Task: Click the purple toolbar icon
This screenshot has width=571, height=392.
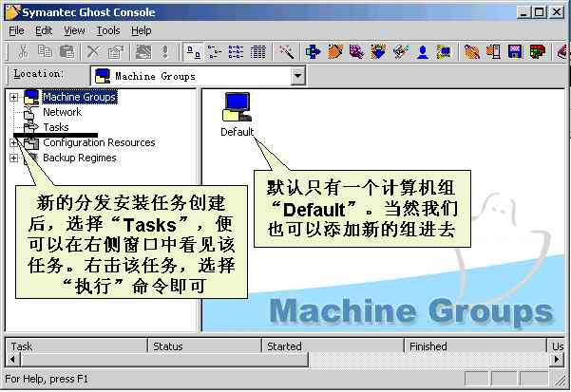Action: click(x=356, y=52)
